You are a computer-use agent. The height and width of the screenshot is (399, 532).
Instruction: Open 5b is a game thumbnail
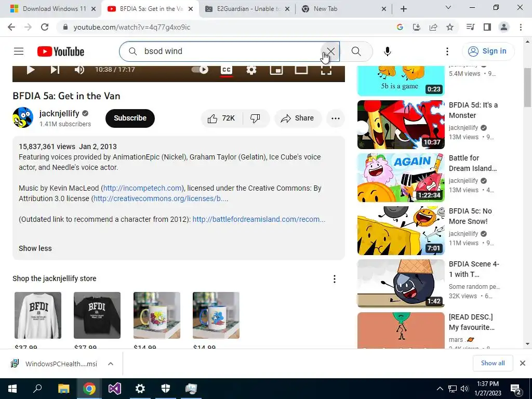click(x=401, y=81)
